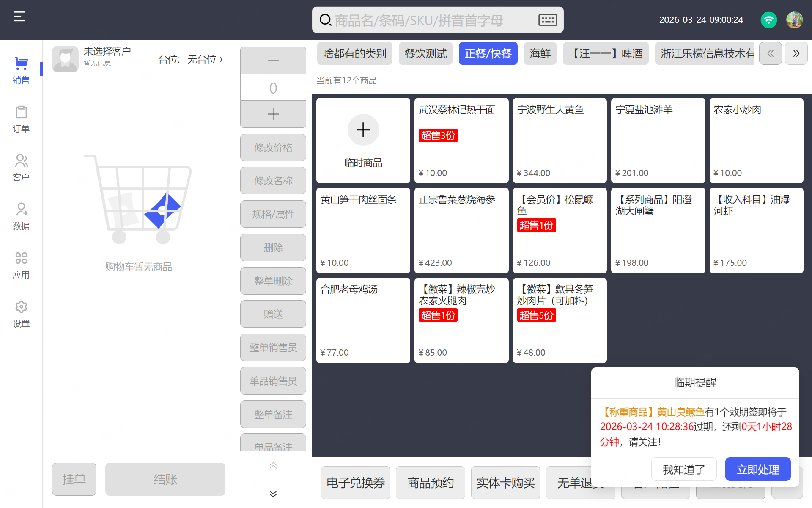Add a 临时商品 with the plus icon
The image size is (812, 508).
coord(363,130)
